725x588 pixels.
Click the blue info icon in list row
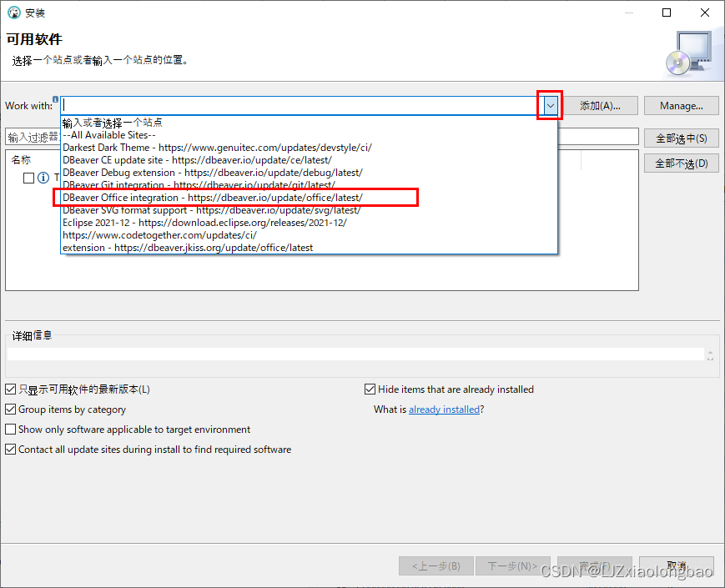[43, 178]
